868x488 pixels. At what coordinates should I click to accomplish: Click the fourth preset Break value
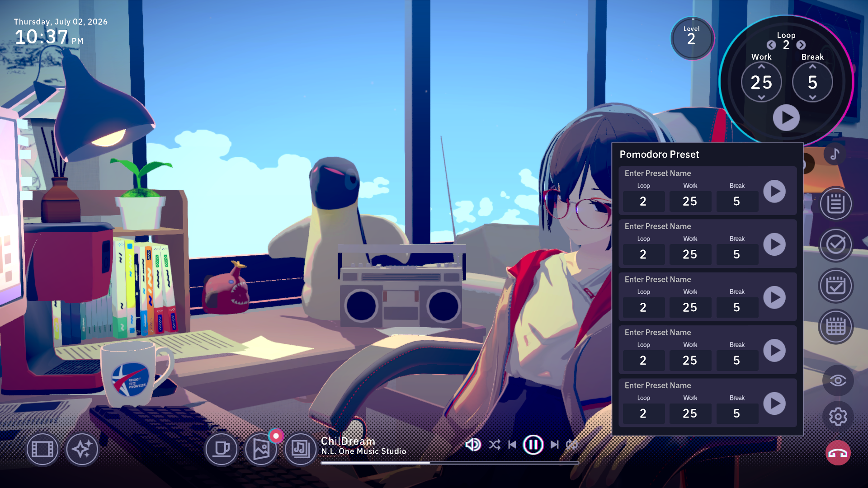[x=737, y=361]
